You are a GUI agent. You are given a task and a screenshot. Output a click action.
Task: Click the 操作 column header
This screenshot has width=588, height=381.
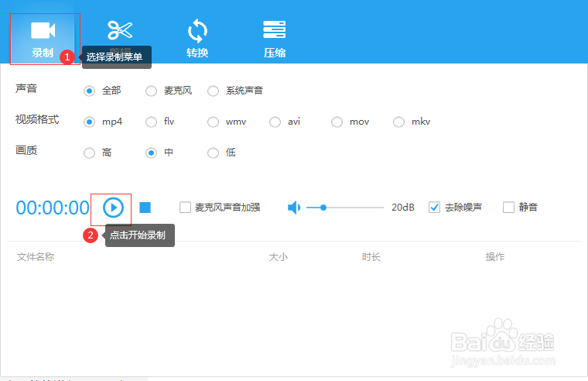click(x=495, y=257)
